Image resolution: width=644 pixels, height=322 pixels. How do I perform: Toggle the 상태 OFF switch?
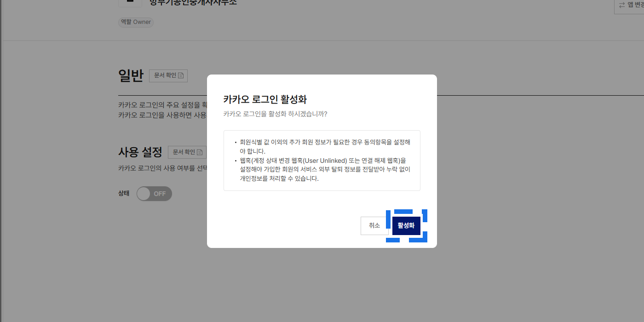pyautogui.click(x=154, y=194)
